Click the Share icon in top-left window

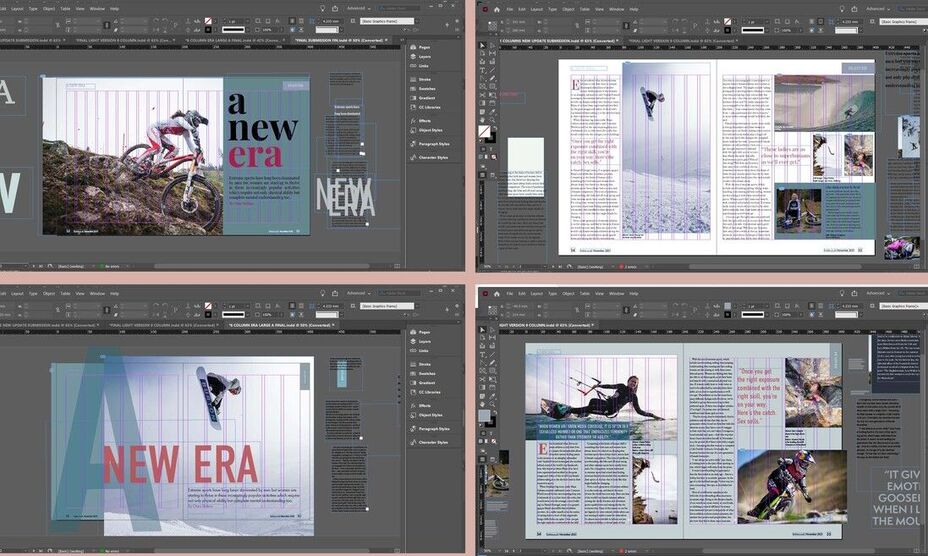pyautogui.click(x=335, y=9)
